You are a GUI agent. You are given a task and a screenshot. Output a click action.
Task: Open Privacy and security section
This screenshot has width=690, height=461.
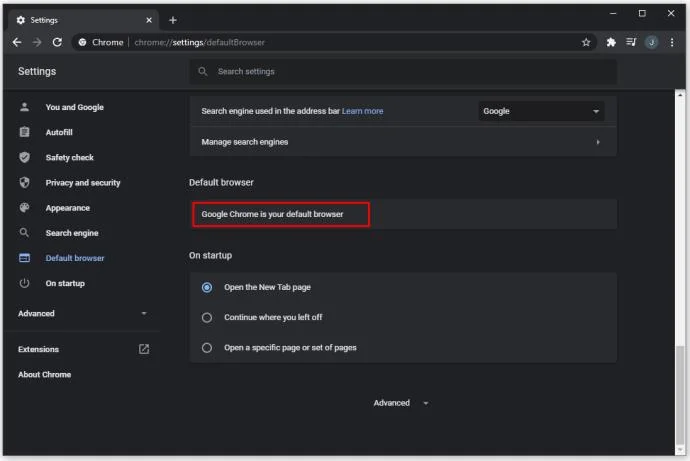pyautogui.click(x=83, y=183)
